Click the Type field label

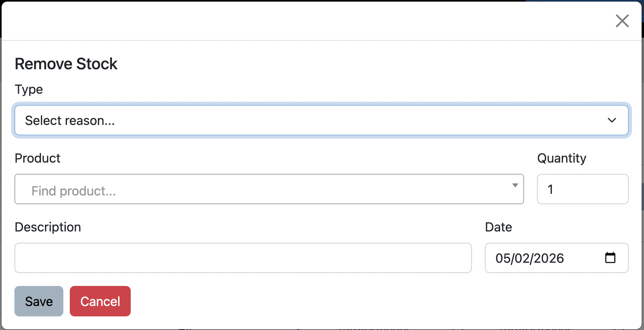(29, 89)
